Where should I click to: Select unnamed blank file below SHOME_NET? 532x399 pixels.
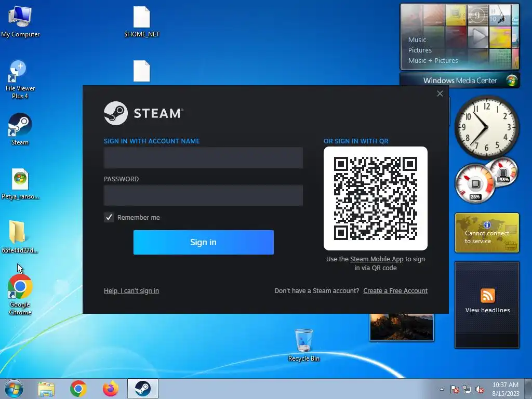tap(141, 71)
